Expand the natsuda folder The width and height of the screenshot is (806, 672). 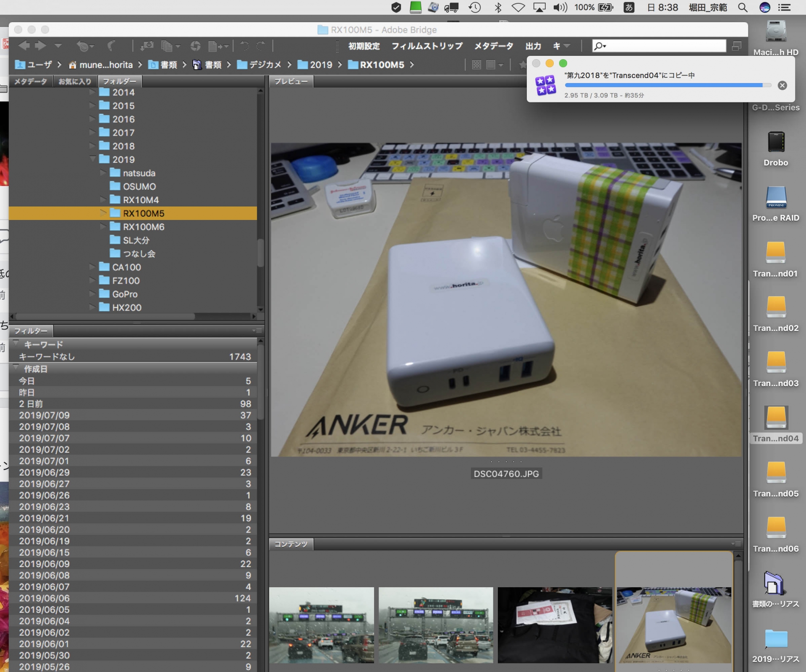(103, 173)
